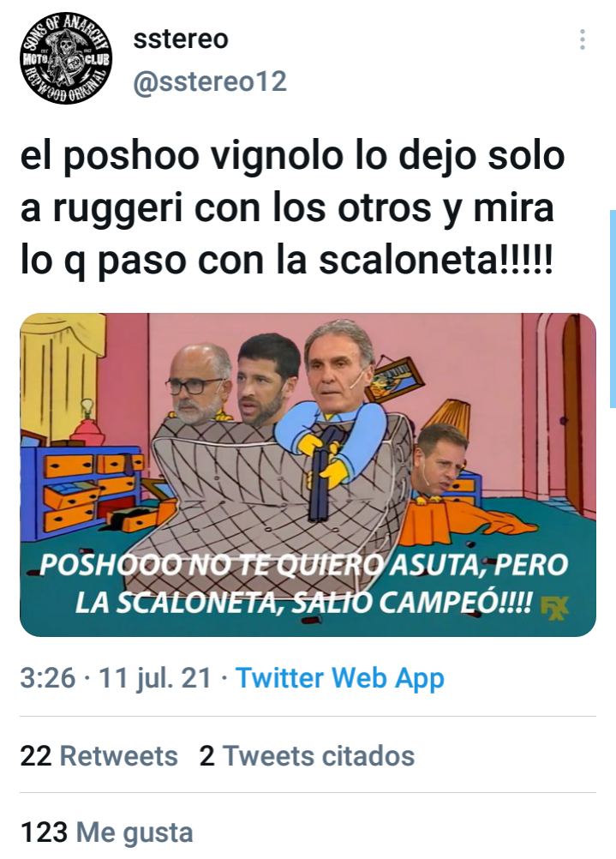The height and width of the screenshot is (859, 616).
Task: Click the brown door in the meme
Action: click(572, 413)
